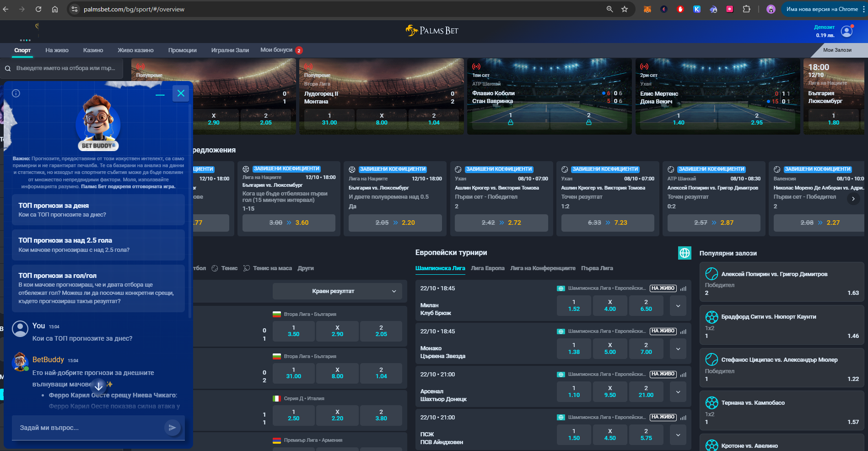
Task: Open BetBuddy info icon
Action: coord(16,93)
